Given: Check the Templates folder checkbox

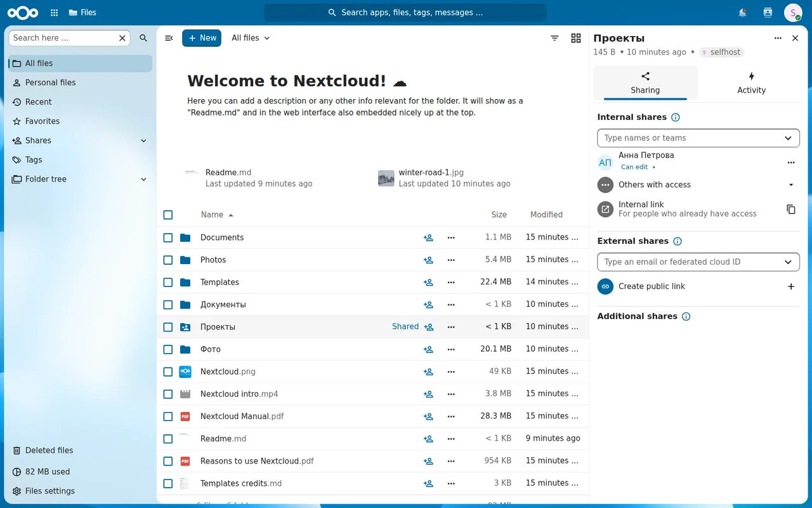Looking at the screenshot, I should pos(168,282).
